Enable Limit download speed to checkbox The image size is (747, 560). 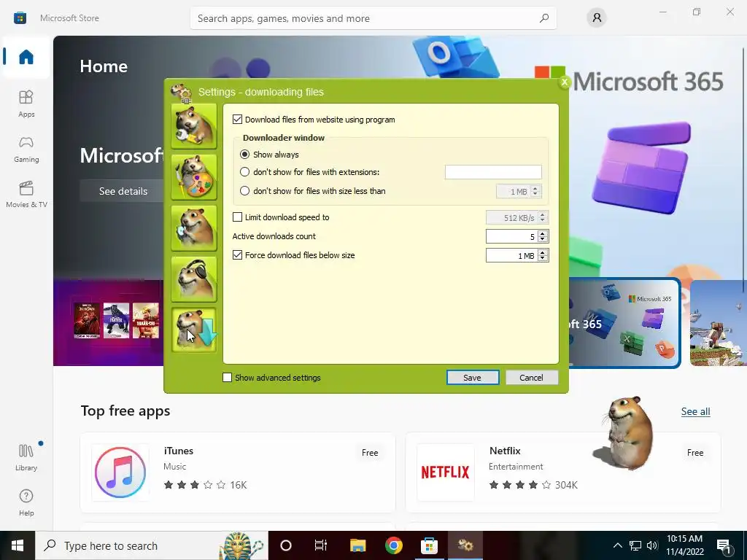tap(237, 217)
